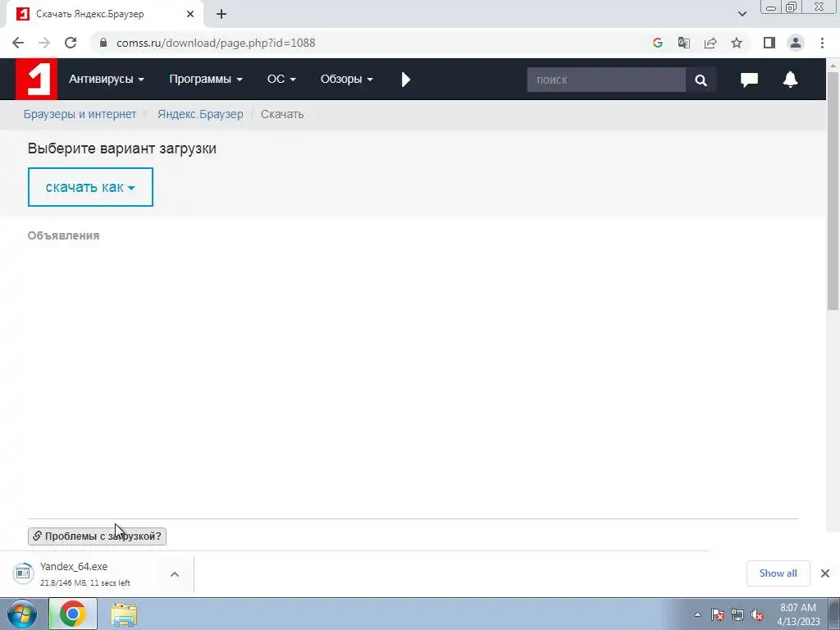840x630 pixels.
Task: Click Chrome icon in taskbar
Action: click(x=73, y=614)
